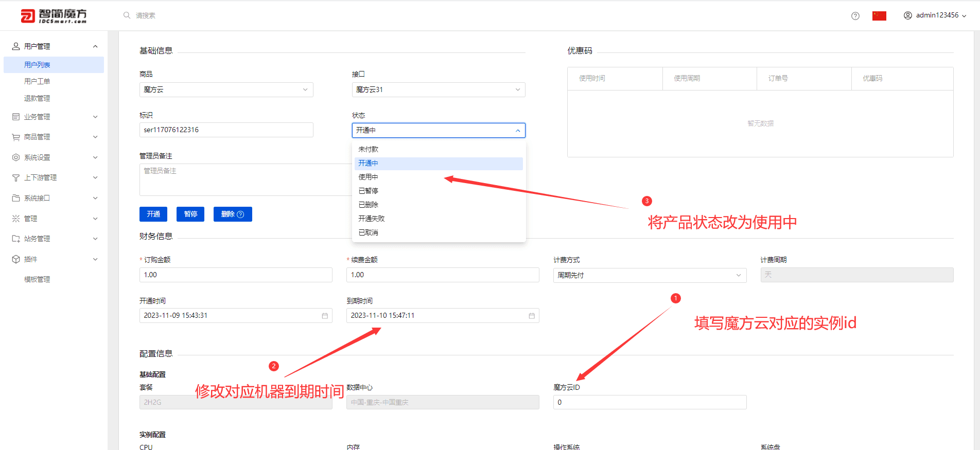Click the 续费金额 input field

coord(443,275)
